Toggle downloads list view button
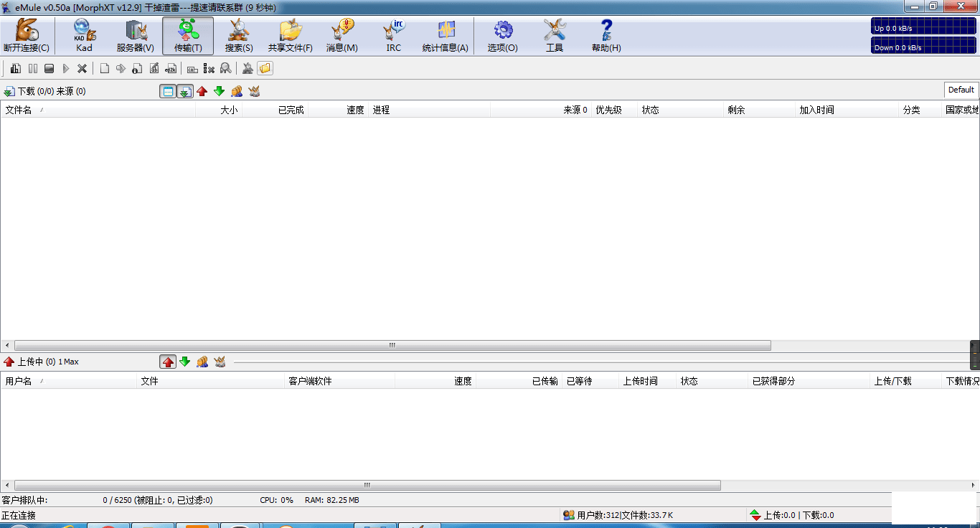Screen dimensions: 980x528 tap(185, 91)
